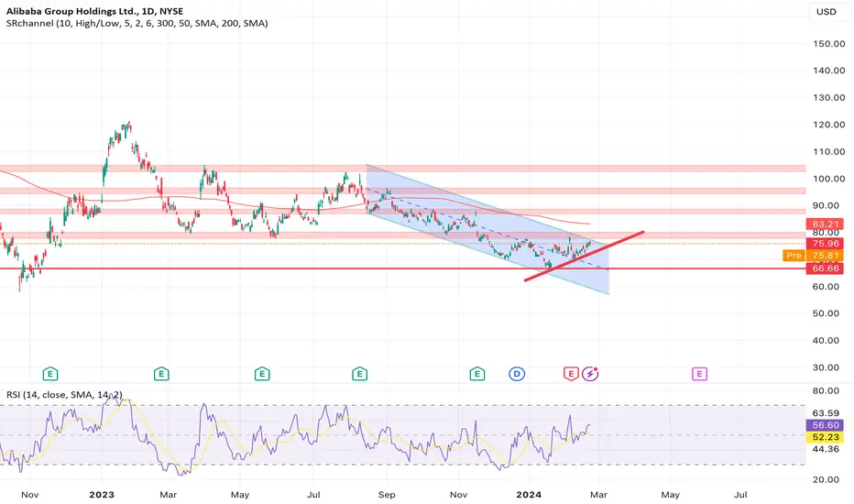This screenshot has height=504, width=854.
Task: Click the earnings E marker after May 2023
Action: coord(262,374)
